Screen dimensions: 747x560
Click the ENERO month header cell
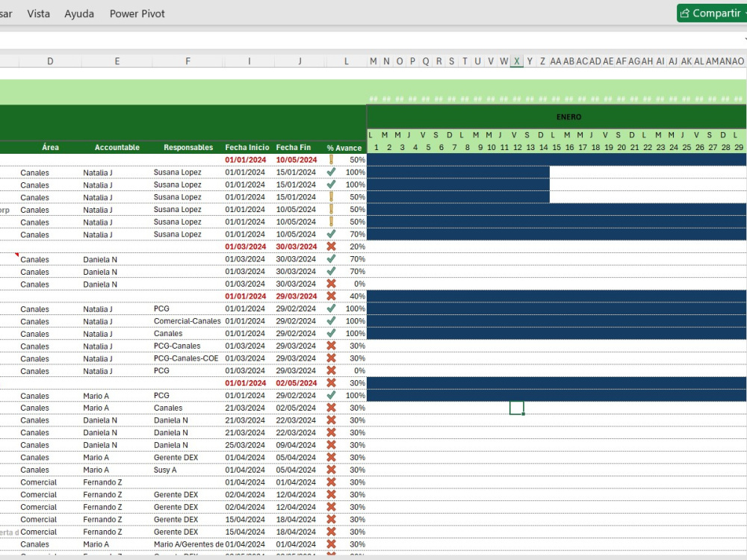pos(568,117)
